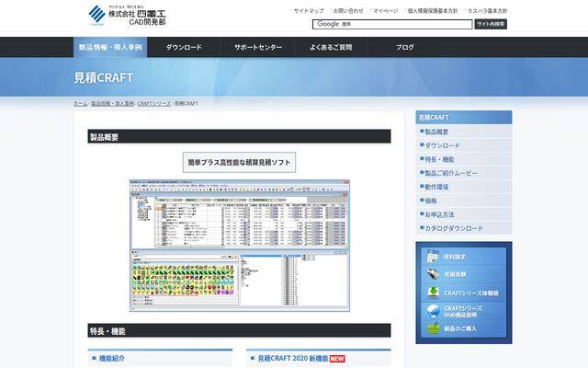The image size is (588, 368).
Task: Click the red NEW badge
Action: (x=337, y=359)
